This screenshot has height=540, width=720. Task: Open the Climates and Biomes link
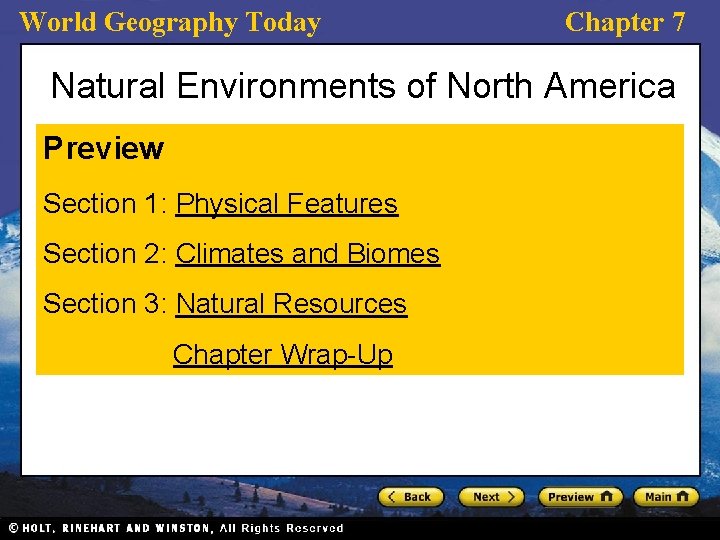click(308, 253)
